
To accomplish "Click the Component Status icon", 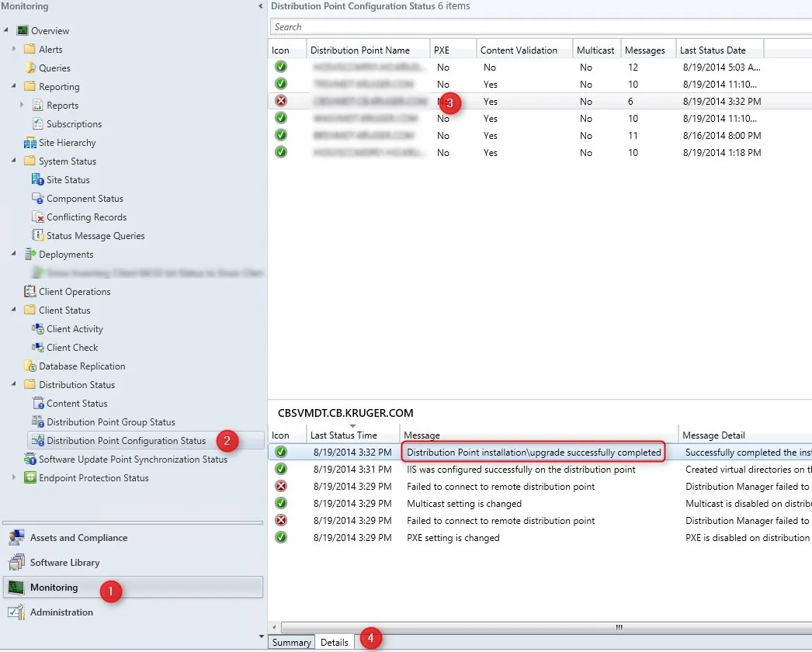I will [x=38, y=199].
